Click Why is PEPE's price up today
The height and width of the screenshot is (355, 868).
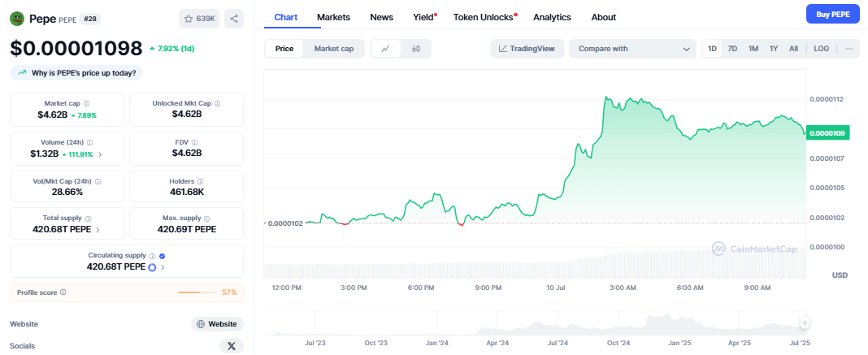coord(76,73)
